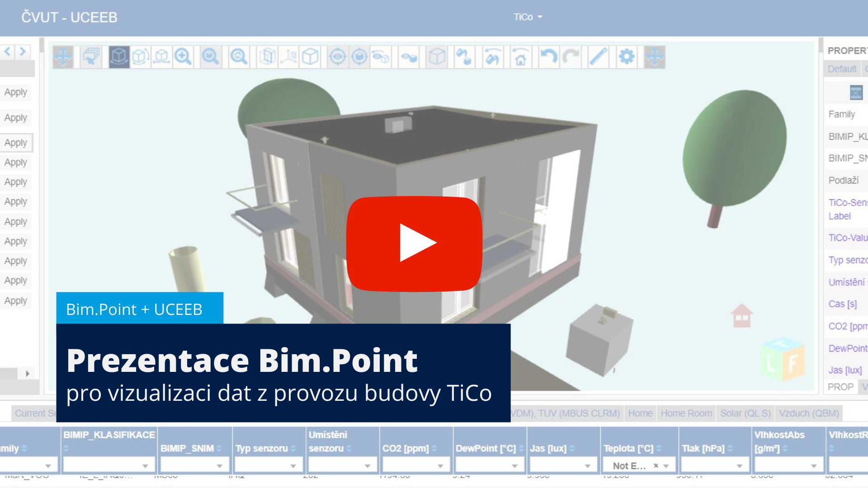The image size is (868, 488).
Task: Sort by Typ senzoru column
Action: (x=293, y=448)
